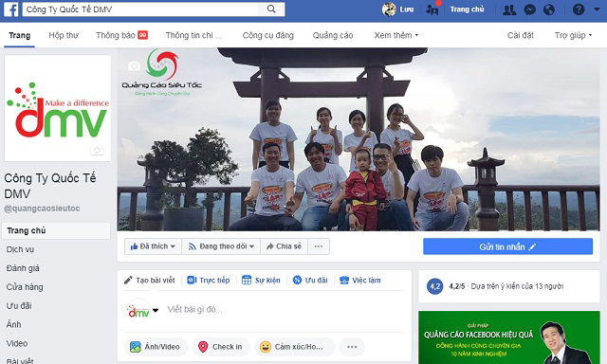Screen dimensions: 607x364
Task: Click the Gửi tin nhắn button
Action: click(507, 246)
